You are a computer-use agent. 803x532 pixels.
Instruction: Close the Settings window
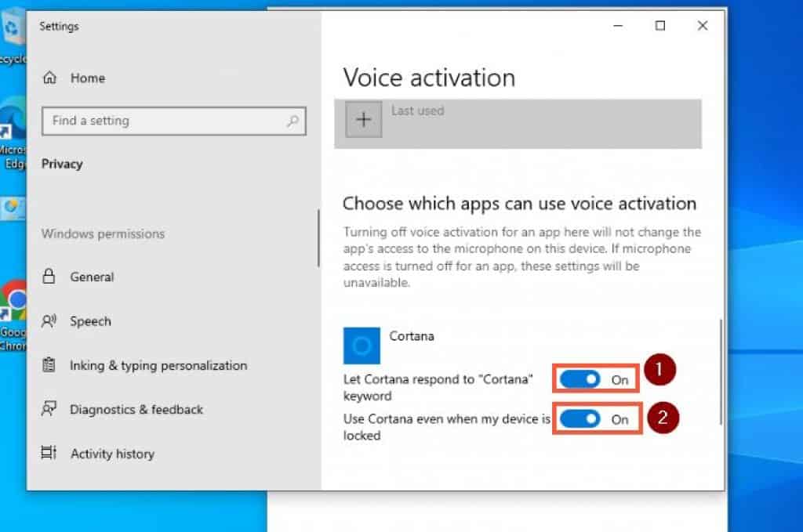(703, 26)
